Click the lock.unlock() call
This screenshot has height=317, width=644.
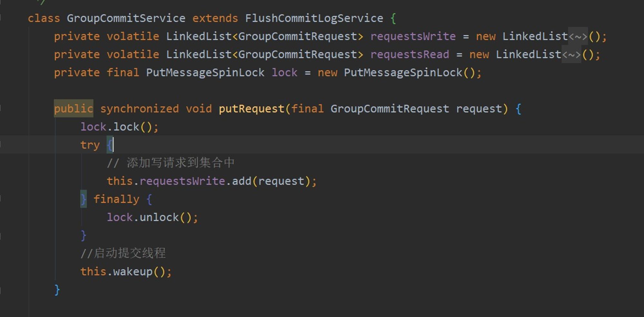coord(152,217)
